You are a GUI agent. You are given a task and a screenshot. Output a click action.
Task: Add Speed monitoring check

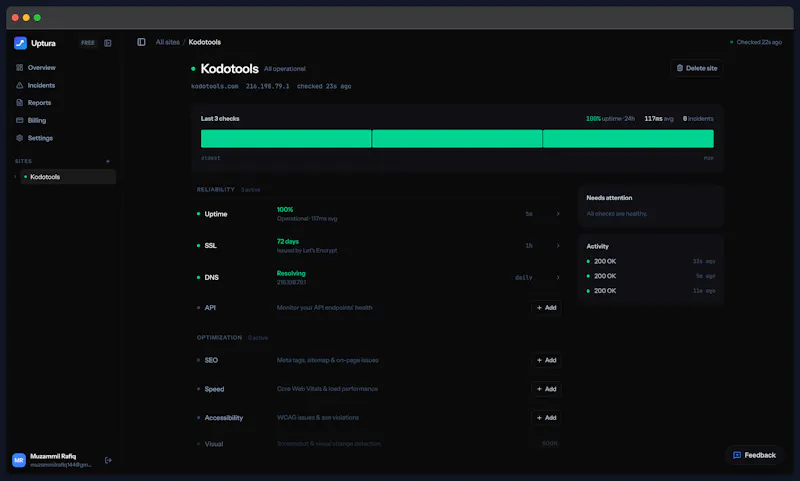tap(546, 389)
